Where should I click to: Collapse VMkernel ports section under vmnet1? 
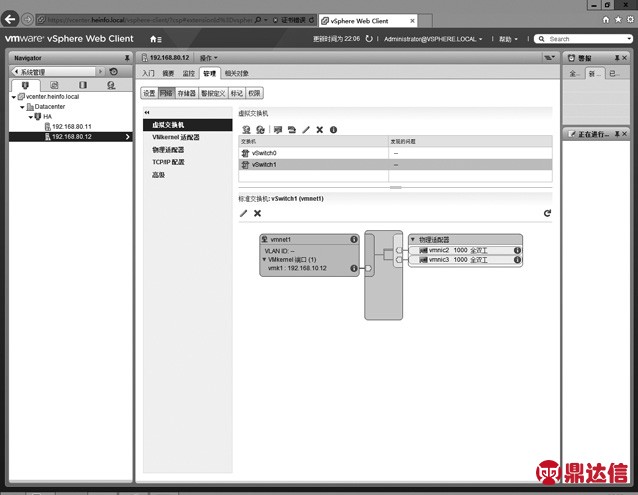[264, 259]
